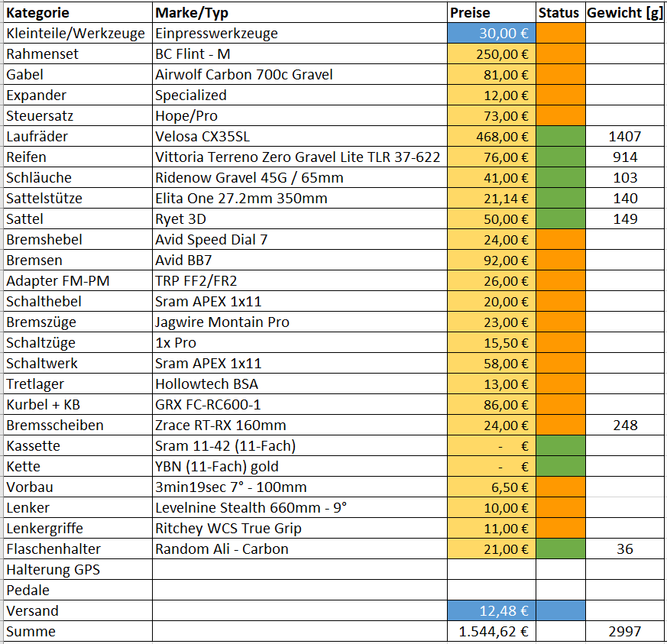Screen dimensions: 667x644
Task: Select the 'BC Flint - M' cell
Action: (x=300, y=53)
